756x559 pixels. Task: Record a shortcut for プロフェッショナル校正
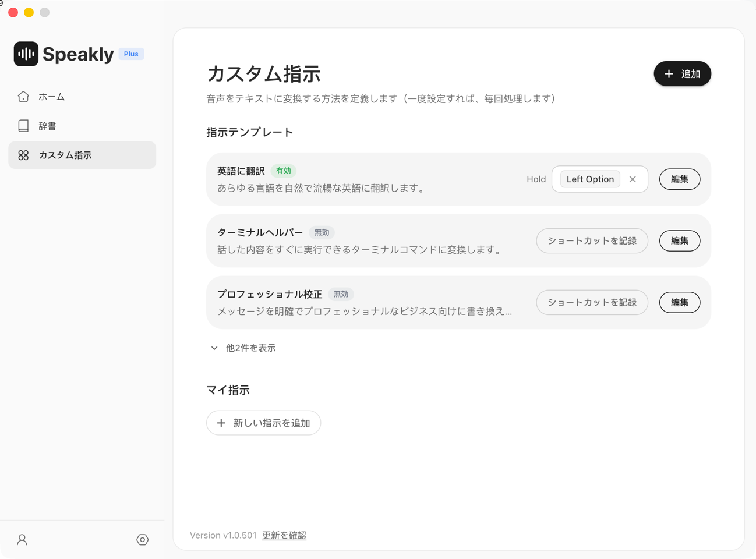[x=592, y=303]
